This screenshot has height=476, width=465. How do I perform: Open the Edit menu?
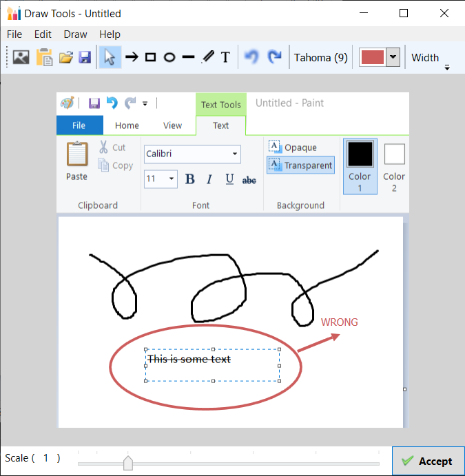43,34
